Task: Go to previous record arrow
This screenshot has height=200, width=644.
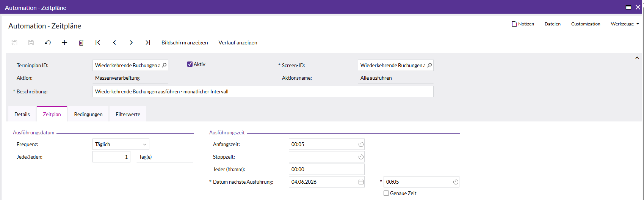Action: coord(114,43)
